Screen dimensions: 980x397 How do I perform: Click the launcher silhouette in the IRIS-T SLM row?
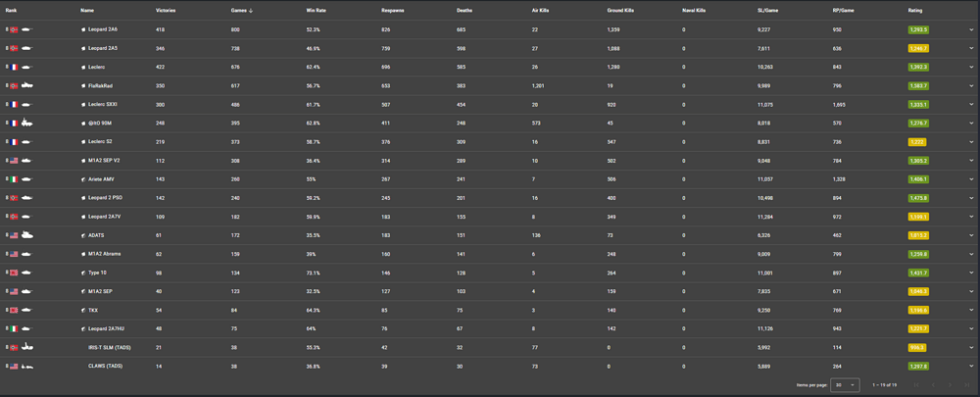pos(27,347)
